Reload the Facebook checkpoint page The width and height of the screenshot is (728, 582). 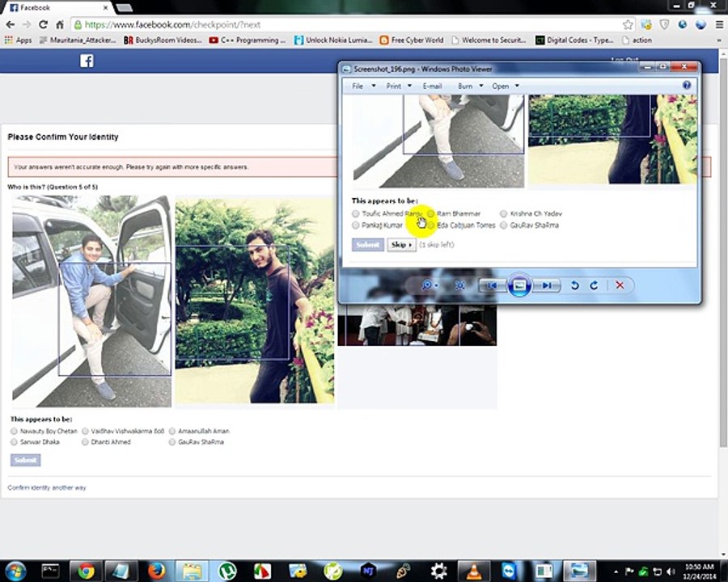43,24
